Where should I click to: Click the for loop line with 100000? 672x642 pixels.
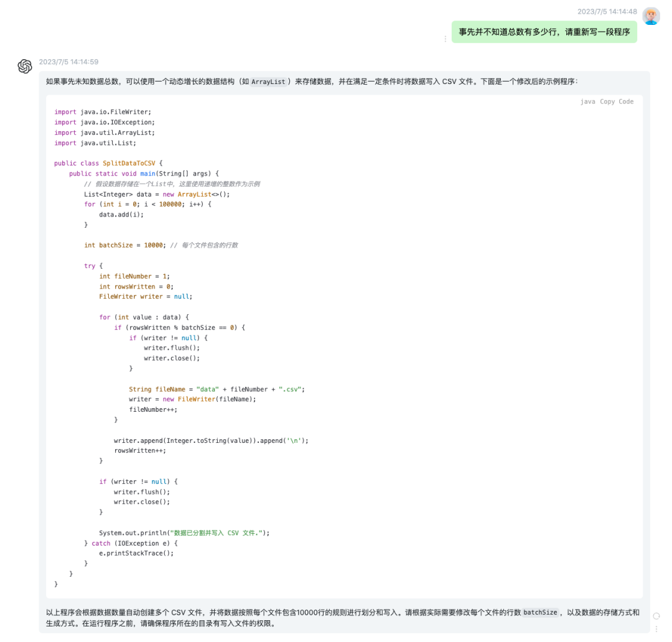point(147,204)
